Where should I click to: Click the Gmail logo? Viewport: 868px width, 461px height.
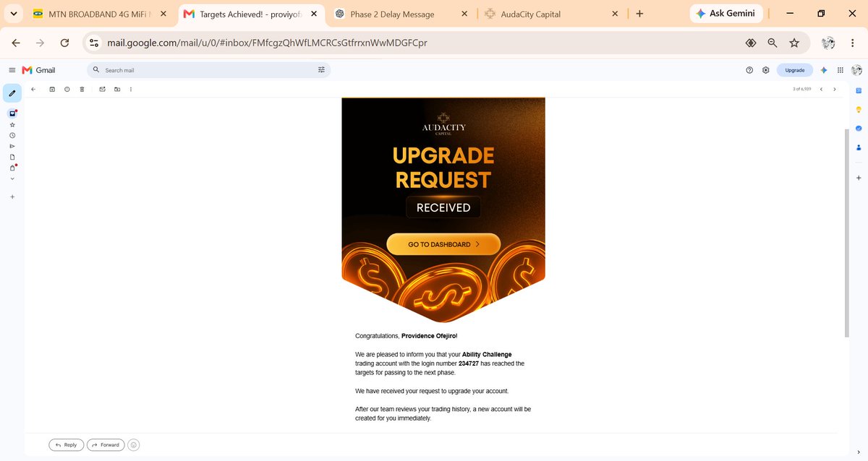pos(38,70)
